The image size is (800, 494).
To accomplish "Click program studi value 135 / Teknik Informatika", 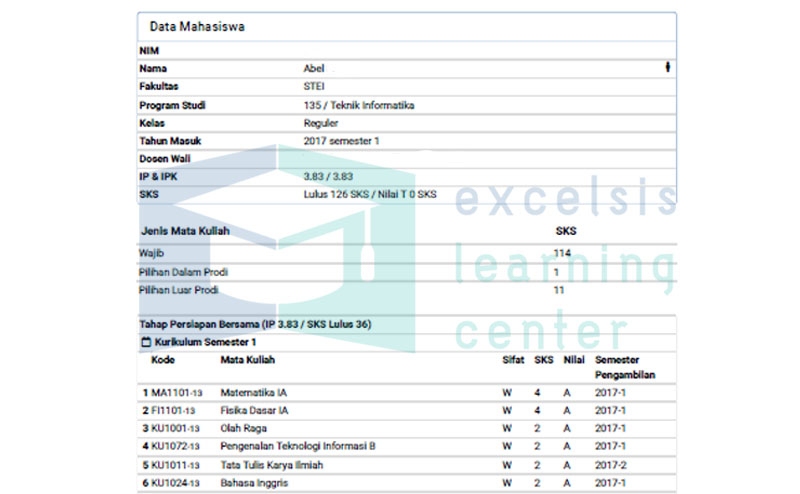I will 359,105.
